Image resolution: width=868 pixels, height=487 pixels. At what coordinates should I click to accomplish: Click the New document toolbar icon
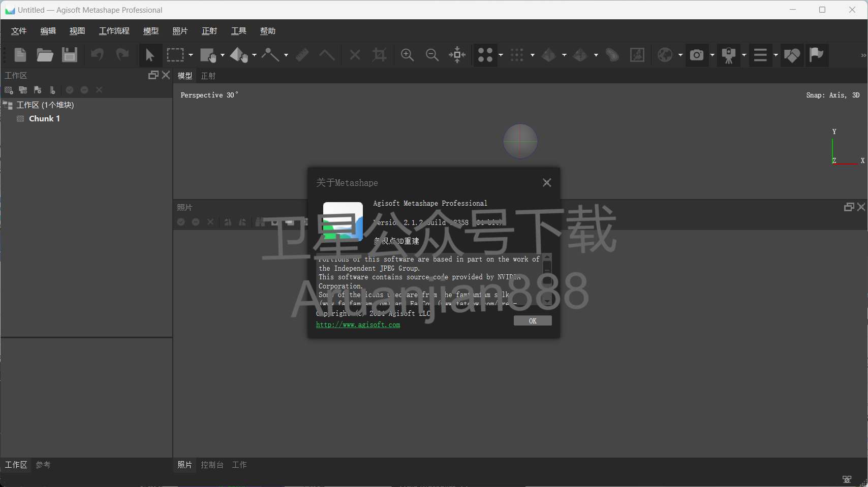tap(20, 54)
